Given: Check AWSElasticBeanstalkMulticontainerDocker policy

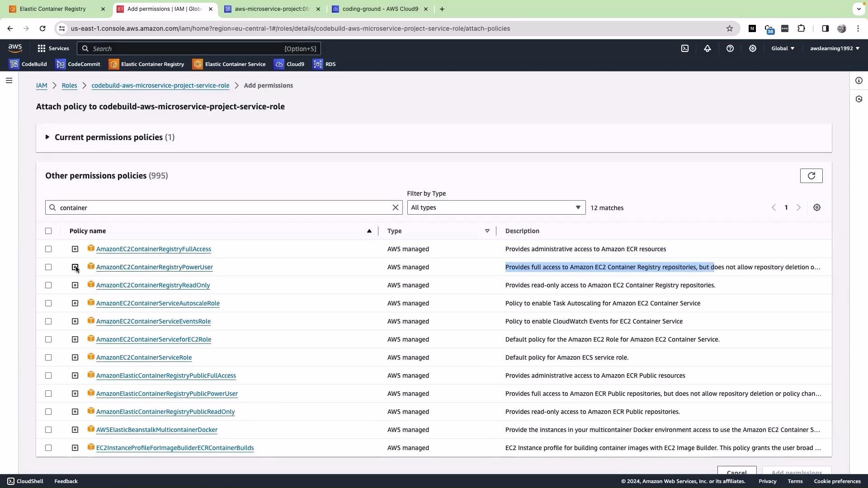Looking at the screenshot, I should click(x=48, y=430).
